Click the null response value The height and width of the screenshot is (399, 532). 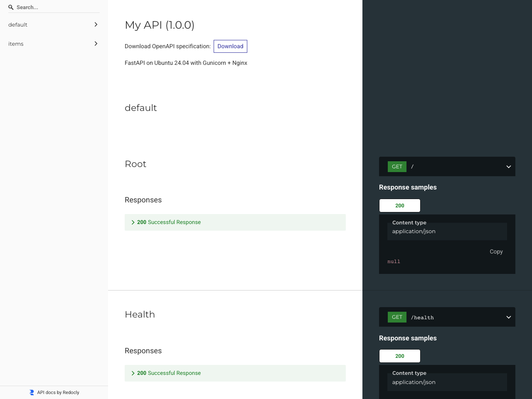coord(394,261)
